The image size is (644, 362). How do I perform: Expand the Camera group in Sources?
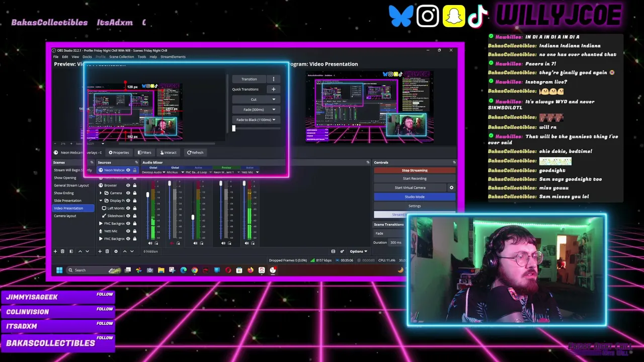pyautogui.click(x=101, y=193)
